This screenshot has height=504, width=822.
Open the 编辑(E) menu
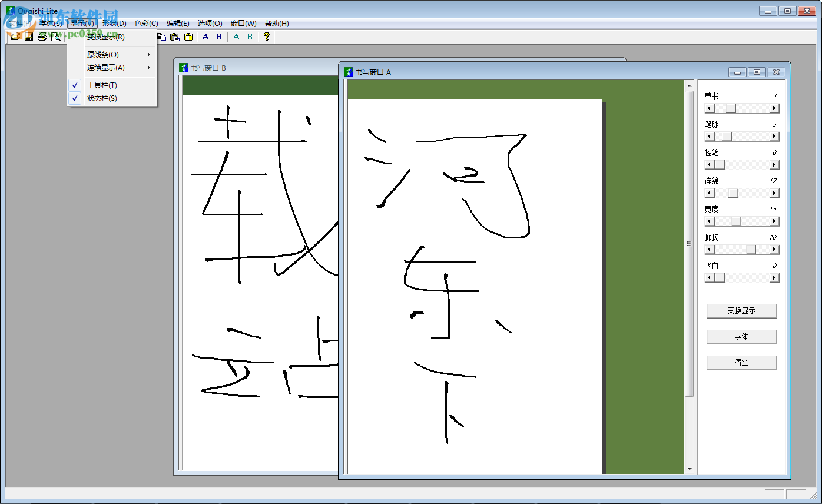tap(178, 23)
